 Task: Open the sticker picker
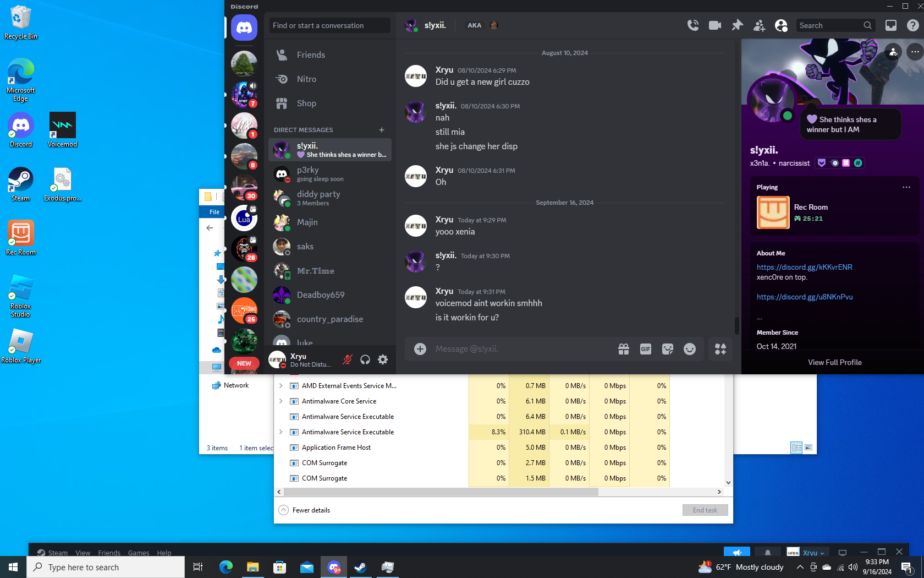tap(668, 349)
